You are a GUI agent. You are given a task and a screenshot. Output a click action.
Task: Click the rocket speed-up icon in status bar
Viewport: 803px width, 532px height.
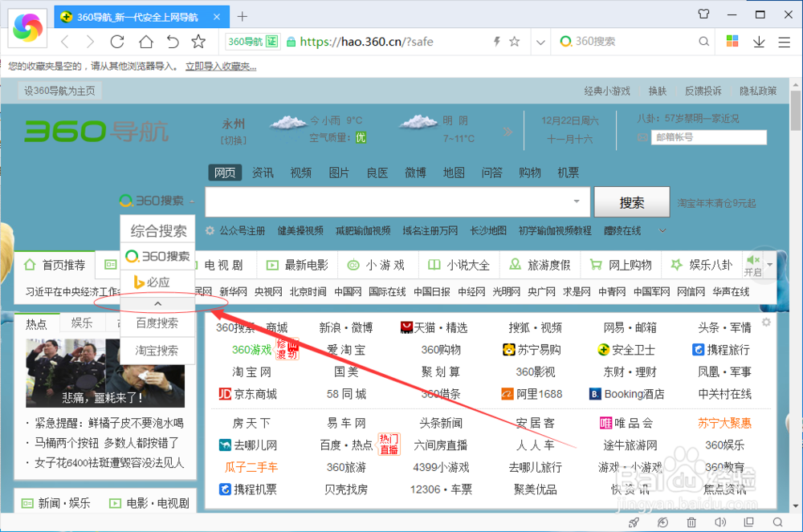click(x=634, y=522)
